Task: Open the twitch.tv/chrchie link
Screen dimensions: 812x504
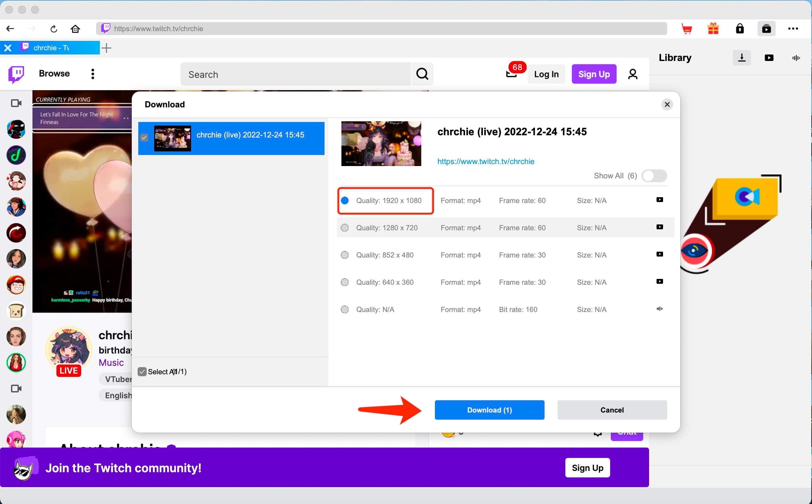Action: point(486,161)
